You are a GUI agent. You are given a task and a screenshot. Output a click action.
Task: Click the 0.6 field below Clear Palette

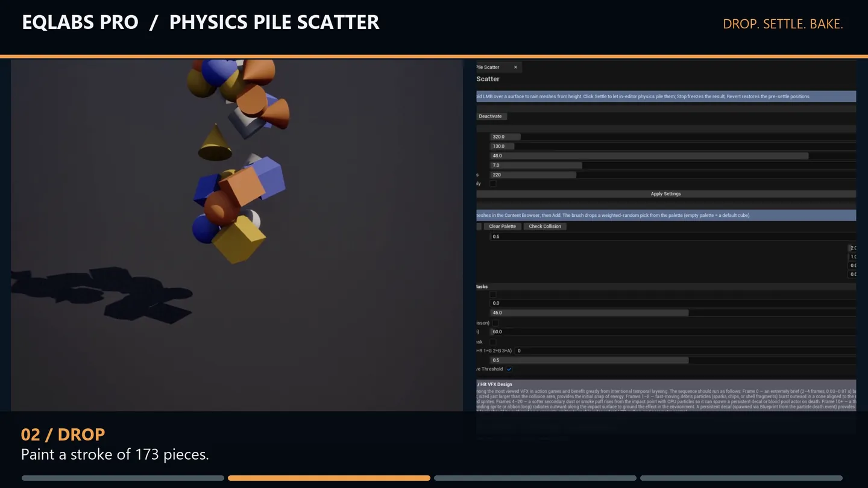coord(673,237)
